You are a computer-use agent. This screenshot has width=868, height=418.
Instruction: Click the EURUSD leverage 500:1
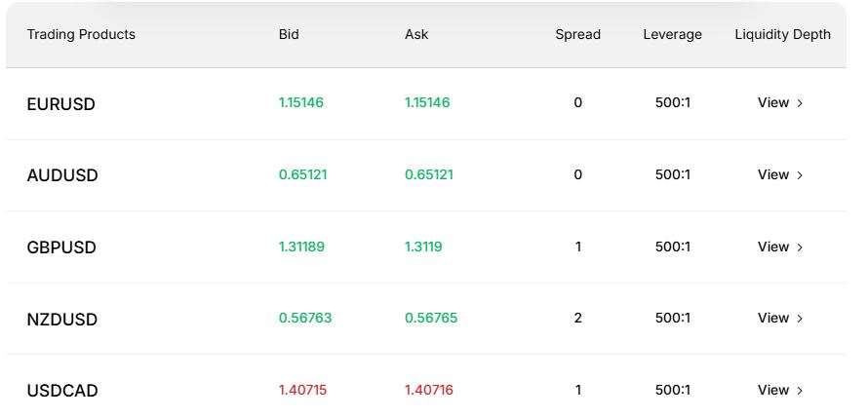(673, 103)
